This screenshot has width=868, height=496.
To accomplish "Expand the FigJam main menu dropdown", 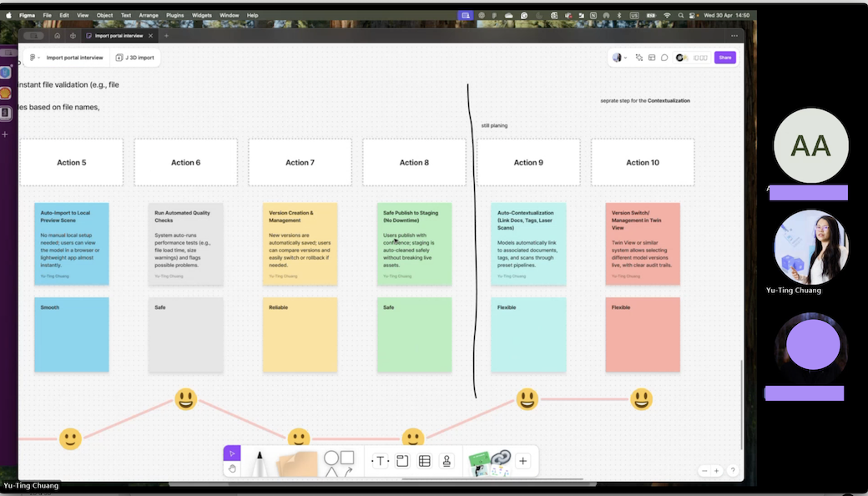I will click(x=34, y=58).
